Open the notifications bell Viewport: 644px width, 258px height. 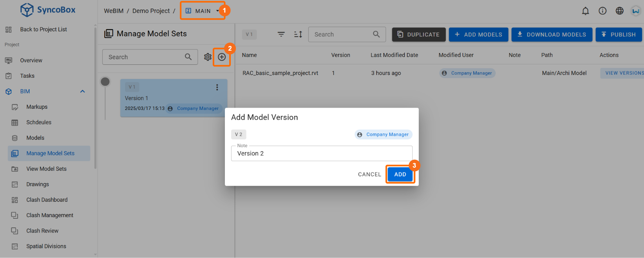pos(585,11)
